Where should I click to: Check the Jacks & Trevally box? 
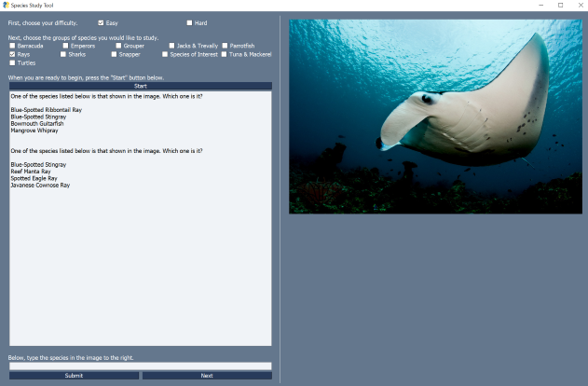click(171, 46)
